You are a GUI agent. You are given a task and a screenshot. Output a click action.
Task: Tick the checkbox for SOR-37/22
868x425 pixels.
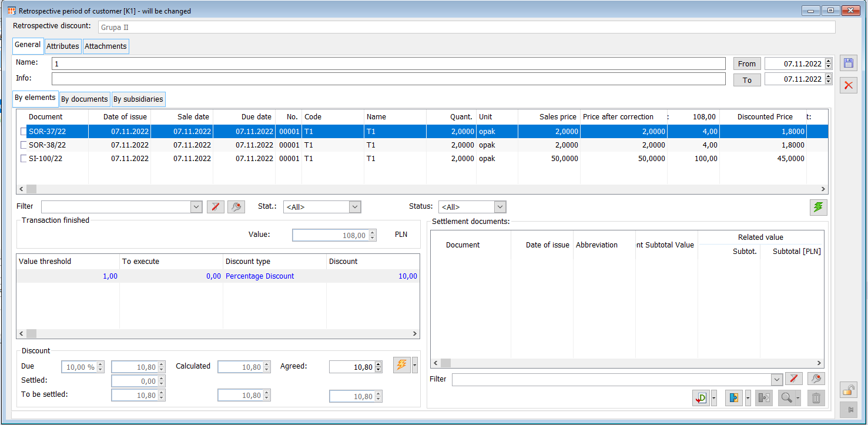[24, 132]
